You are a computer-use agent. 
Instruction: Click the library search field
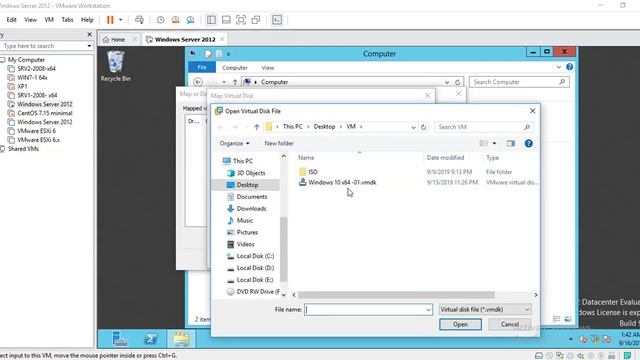click(43, 46)
